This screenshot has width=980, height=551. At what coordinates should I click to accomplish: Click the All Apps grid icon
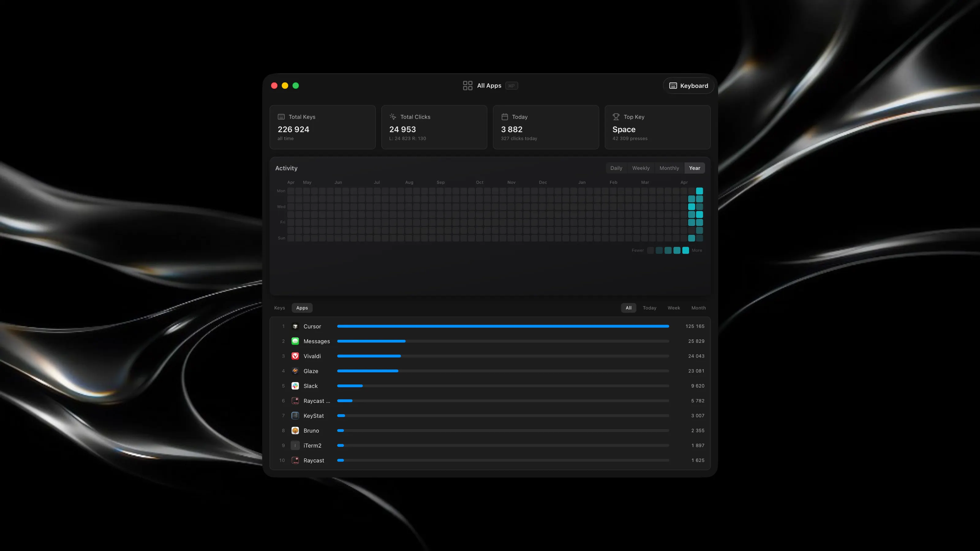[x=468, y=86]
